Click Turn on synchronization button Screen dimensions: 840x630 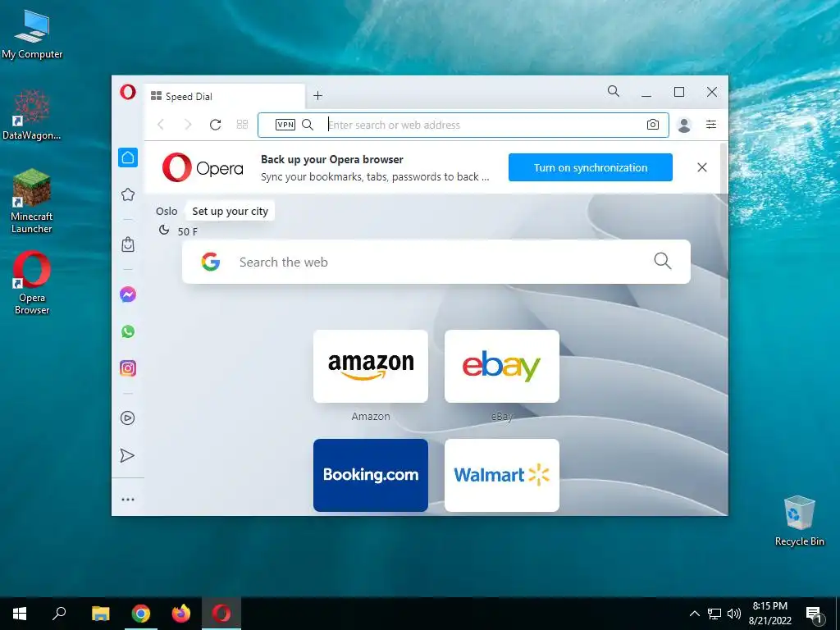coord(591,167)
